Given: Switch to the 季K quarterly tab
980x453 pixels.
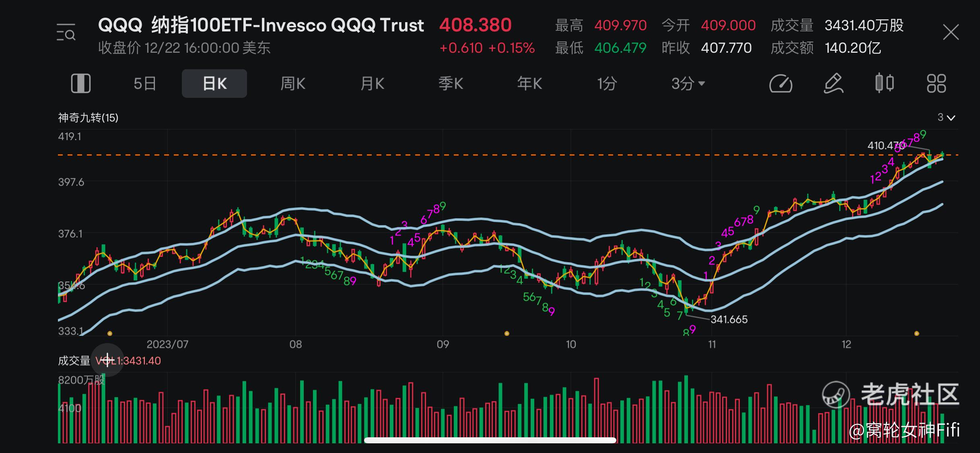Looking at the screenshot, I should click(451, 84).
